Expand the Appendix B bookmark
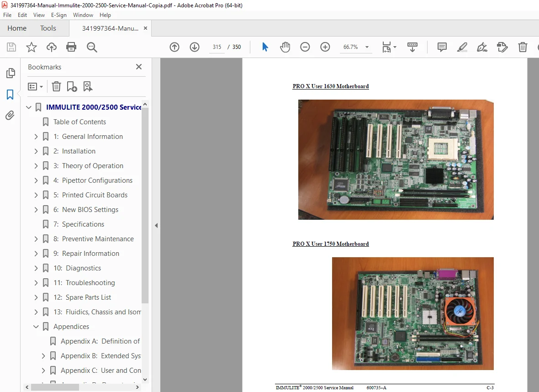Viewport: 539px width, 392px height. [x=43, y=356]
